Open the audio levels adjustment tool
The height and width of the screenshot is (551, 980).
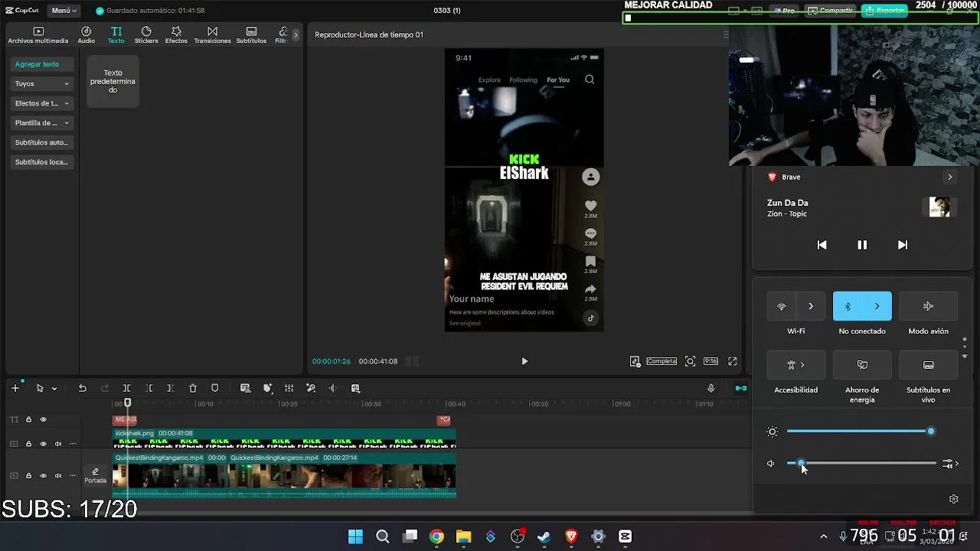click(x=289, y=388)
